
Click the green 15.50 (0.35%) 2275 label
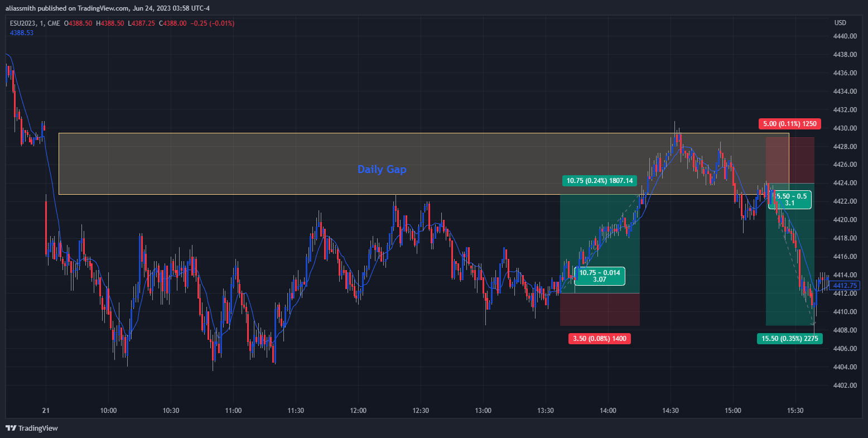pyautogui.click(x=789, y=339)
